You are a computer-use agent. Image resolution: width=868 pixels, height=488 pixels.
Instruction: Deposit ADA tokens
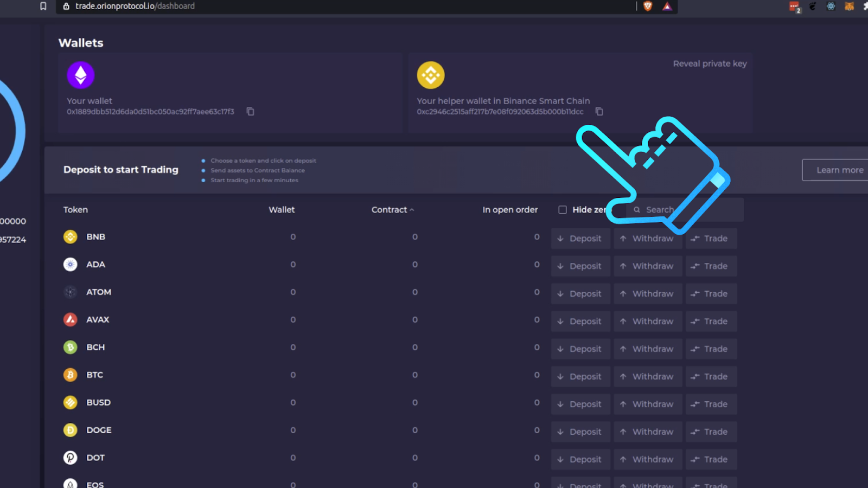[x=580, y=266]
